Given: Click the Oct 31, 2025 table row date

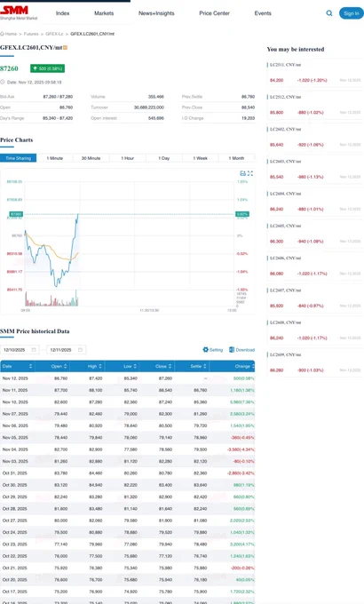Looking at the screenshot, I should [15, 473].
